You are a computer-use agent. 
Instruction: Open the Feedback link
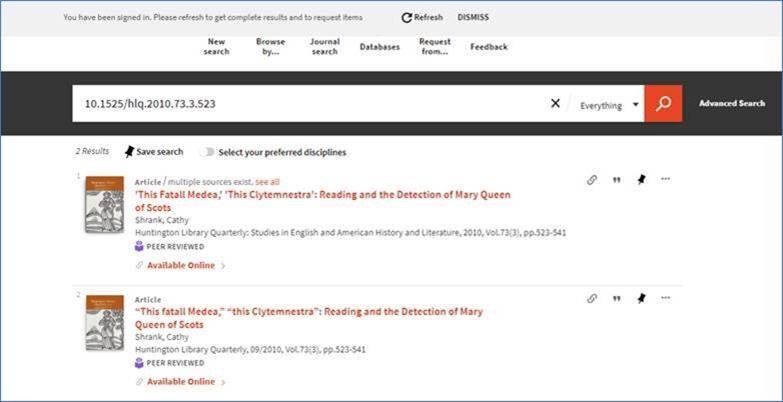[x=489, y=47]
